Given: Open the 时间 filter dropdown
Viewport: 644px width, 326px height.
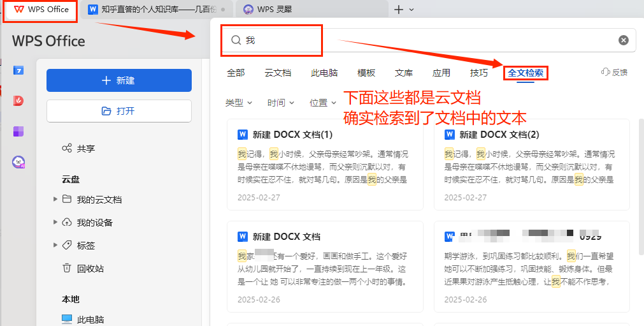Looking at the screenshot, I should point(280,103).
